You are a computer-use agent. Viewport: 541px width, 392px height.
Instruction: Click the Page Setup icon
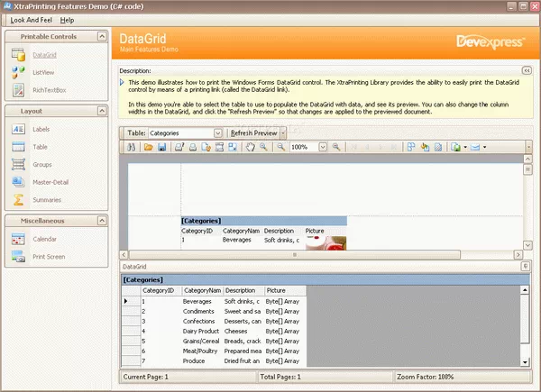pos(206,147)
